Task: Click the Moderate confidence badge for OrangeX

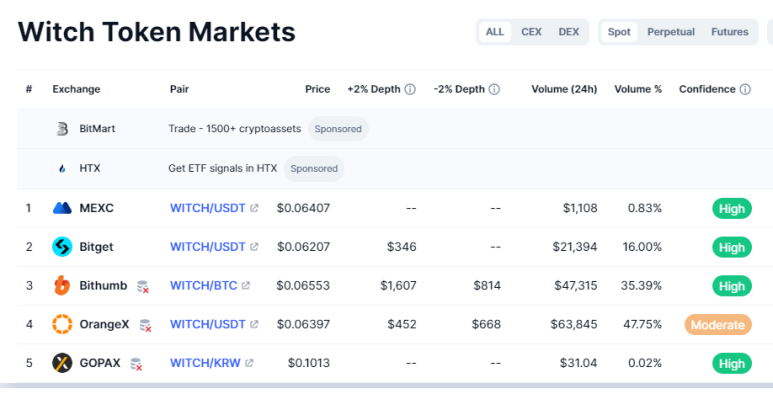Action: point(718,325)
